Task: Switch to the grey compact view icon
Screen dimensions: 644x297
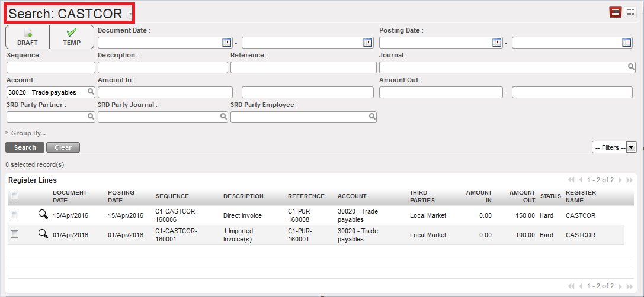Action: click(630, 12)
